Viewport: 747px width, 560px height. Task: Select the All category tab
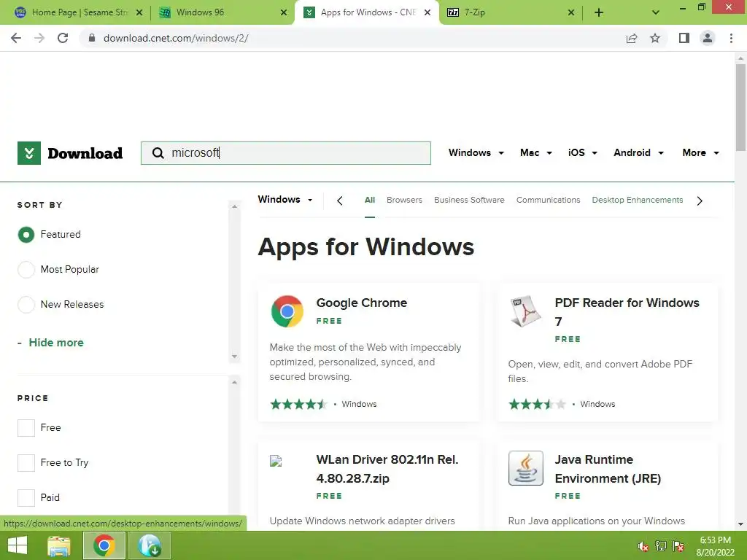click(370, 200)
